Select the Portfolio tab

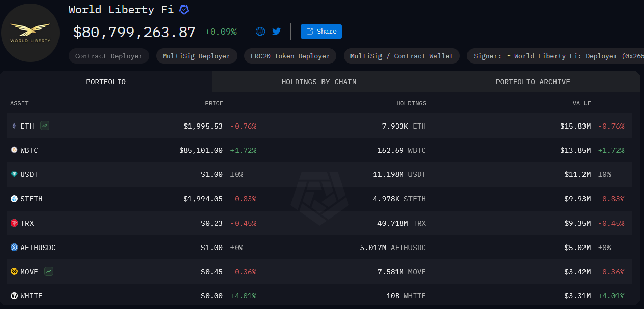point(105,82)
